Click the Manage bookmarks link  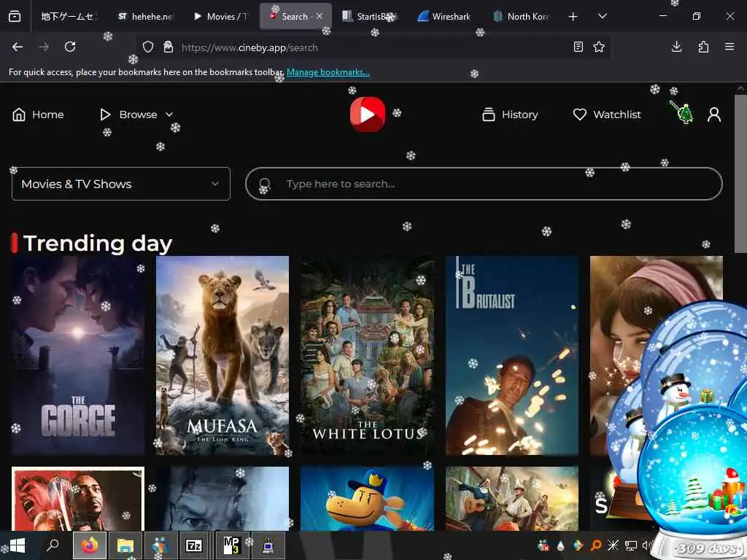pyautogui.click(x=328, y=72)
